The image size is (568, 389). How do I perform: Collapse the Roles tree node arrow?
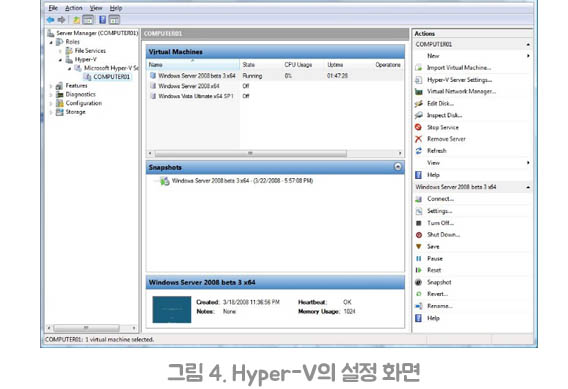51,42
